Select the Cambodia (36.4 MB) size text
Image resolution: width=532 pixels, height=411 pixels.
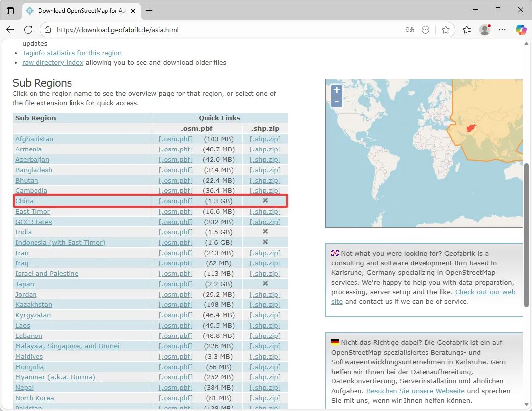[219, 191]
